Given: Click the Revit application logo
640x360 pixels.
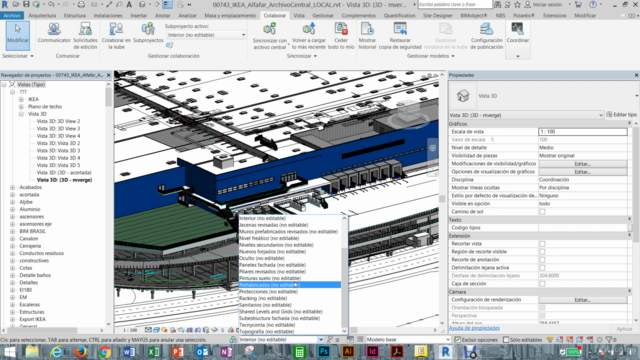Looking at the screenshot, I should pos(5,4).
